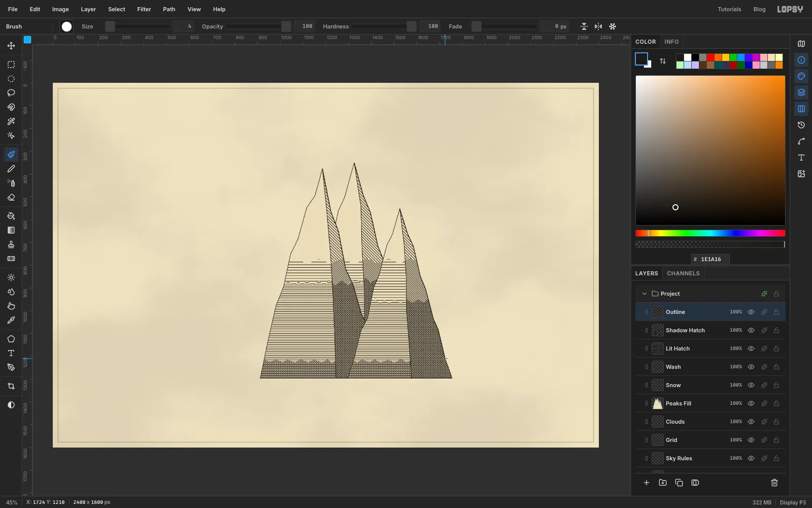Select the Eyedropper tool
The width and height of the screenshot is (812, 508).
click(x=11, y=320)
